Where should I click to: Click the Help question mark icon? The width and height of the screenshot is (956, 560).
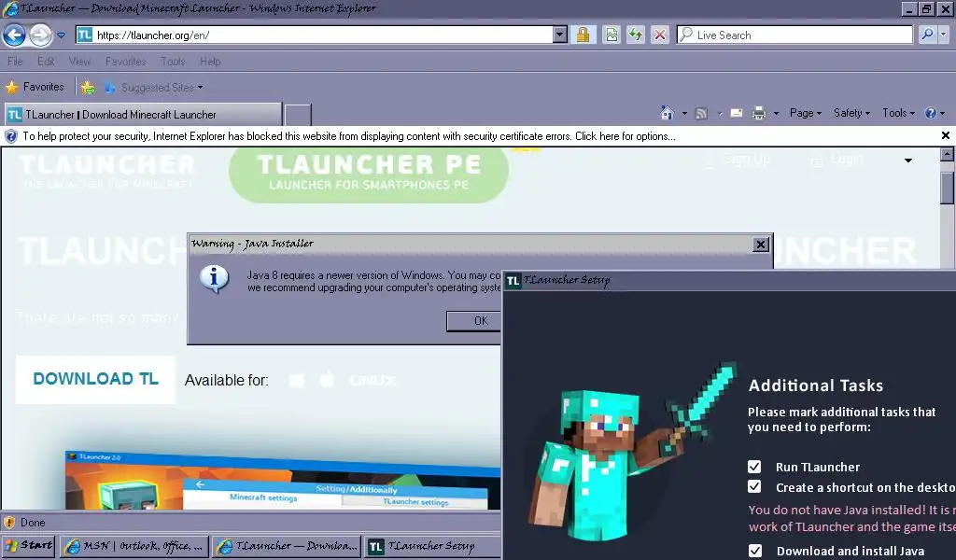931,113
